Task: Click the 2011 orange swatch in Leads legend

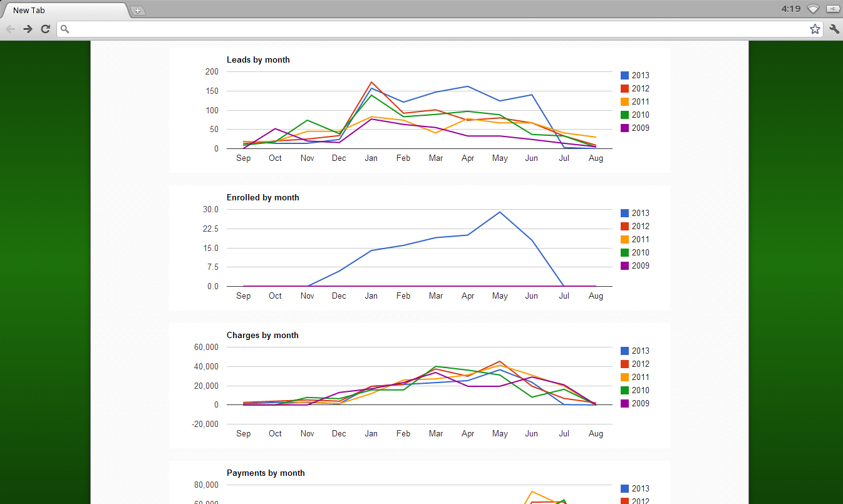Action: pyautogui.click(x=624, y=101)
